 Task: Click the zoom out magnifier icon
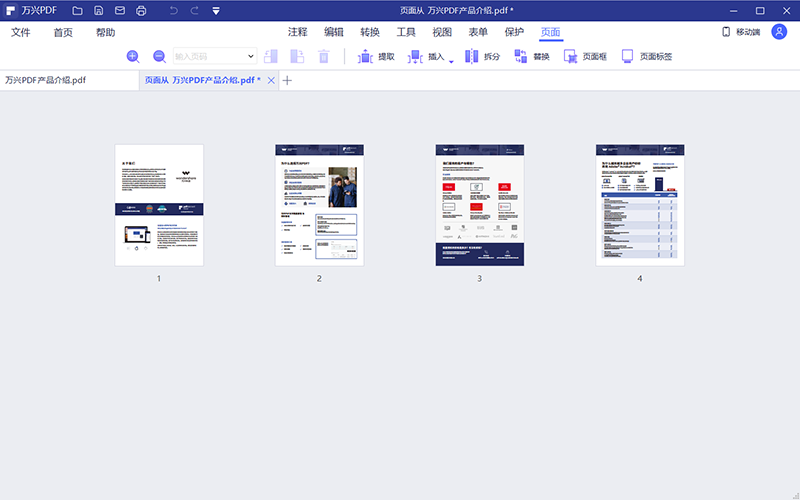pyautogui.click(x=159, y=57)
